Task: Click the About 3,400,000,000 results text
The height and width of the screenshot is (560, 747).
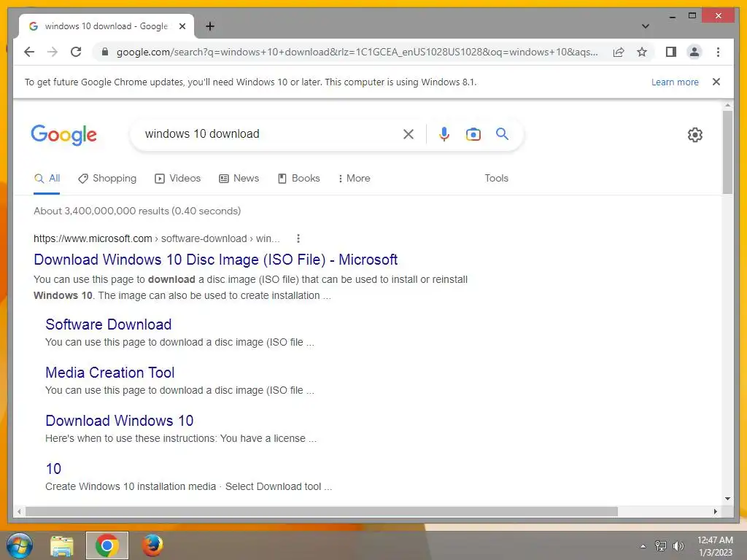Action: (137, 211)
